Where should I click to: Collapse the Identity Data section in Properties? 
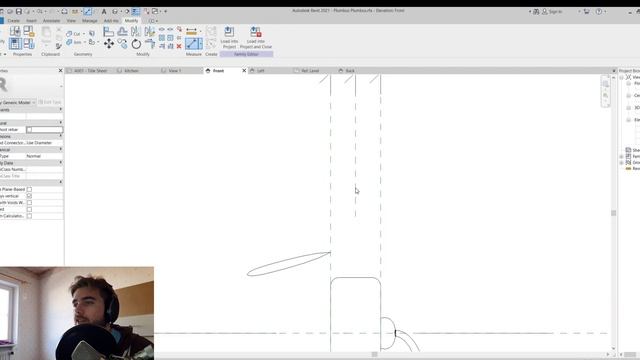(x=60, y=162)
